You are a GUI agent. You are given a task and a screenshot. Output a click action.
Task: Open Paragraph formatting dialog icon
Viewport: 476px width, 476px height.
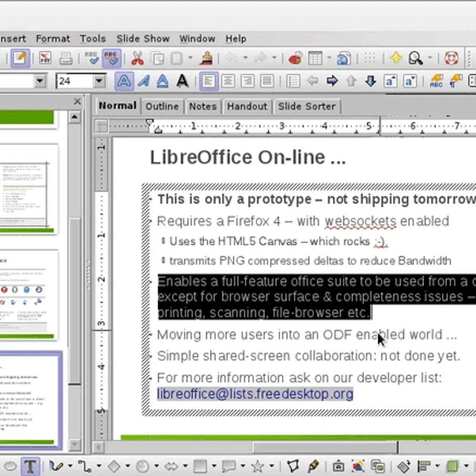click(456, 81)
